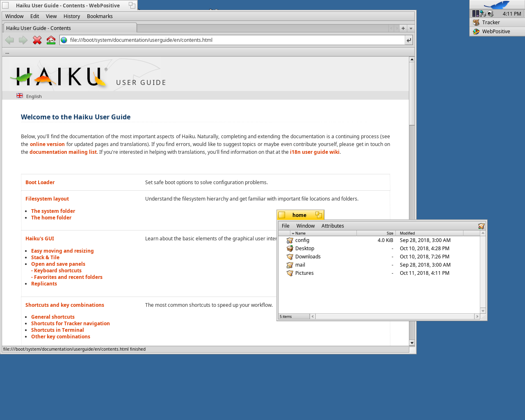Select the Pictures folder icon
Viewport: 525px width, 420px height.
pyautogui.click(x=290, y=273)
